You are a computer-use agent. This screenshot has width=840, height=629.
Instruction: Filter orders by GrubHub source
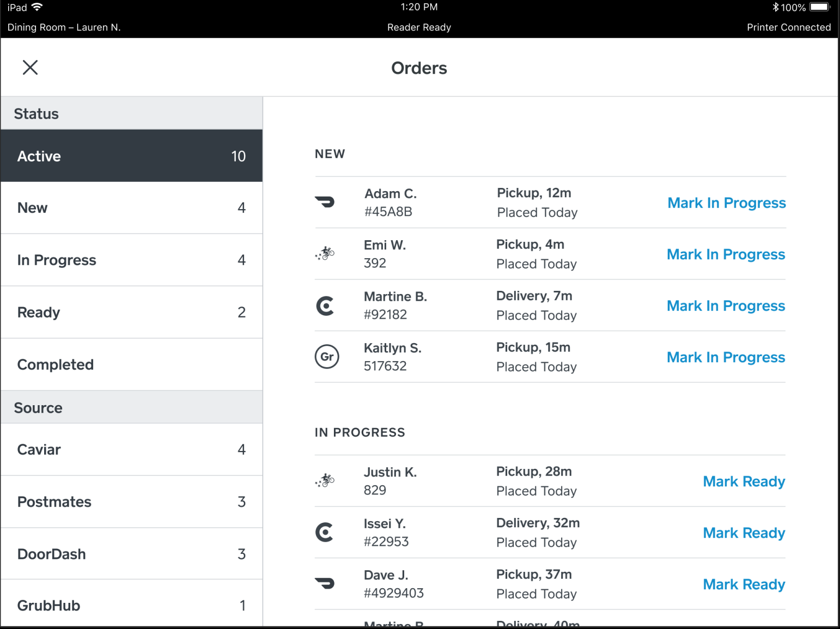131,603
